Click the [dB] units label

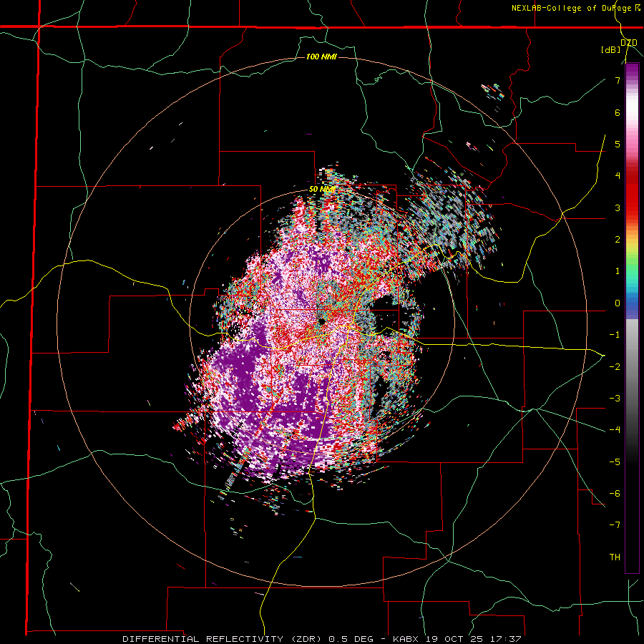(x=611, y=49)
